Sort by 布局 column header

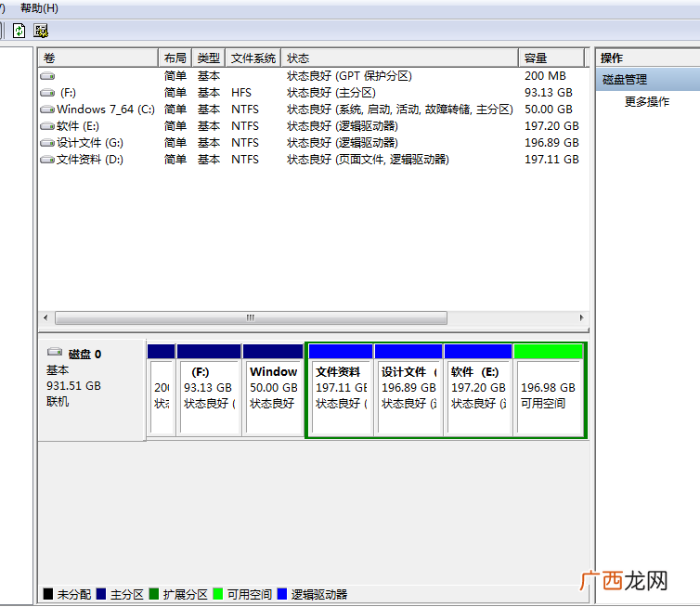(175, 58)
